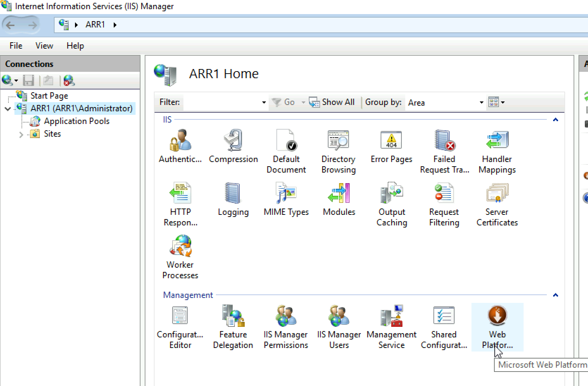This screenshot has width=588, height=386.
Task: Open Output Caching
Action: click(x=392, y=204)
